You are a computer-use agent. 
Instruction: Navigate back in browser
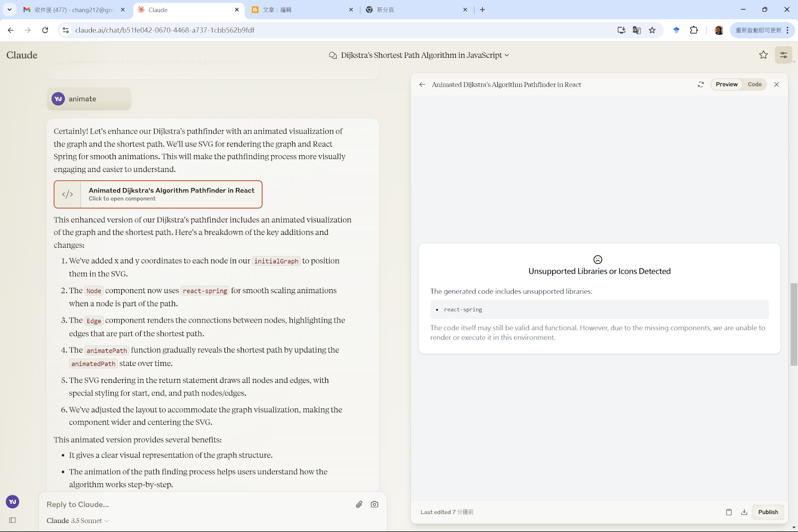11,30
